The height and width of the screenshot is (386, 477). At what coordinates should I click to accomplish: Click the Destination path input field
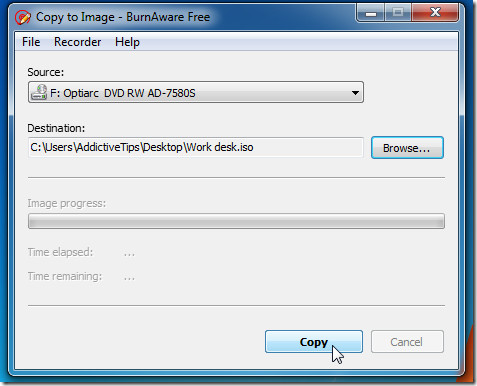pos(196,147)
